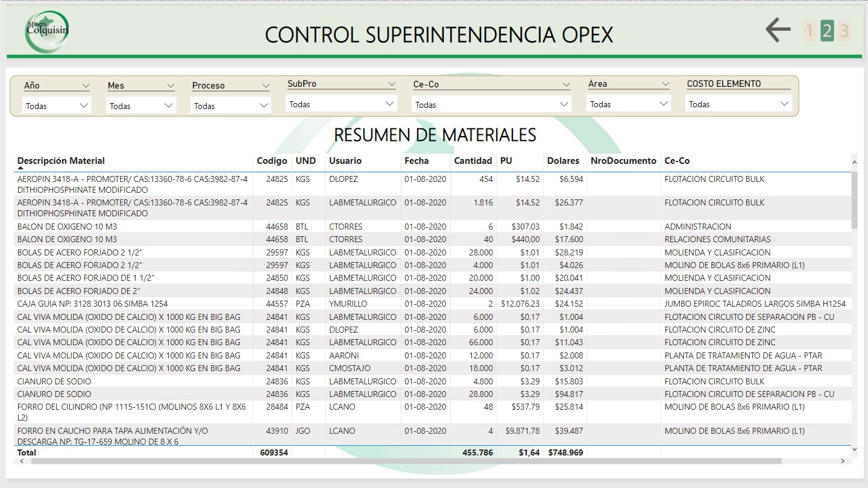Collapse SubPro slicer header chevron
The width and height of the screenshot is (868, 488).
click(x=392, y=84)
